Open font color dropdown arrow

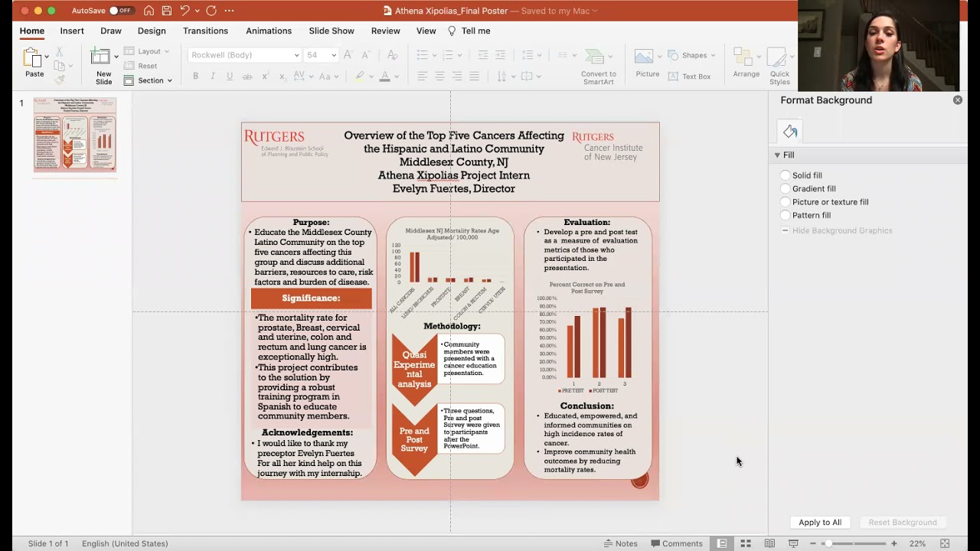pos(397,77)
